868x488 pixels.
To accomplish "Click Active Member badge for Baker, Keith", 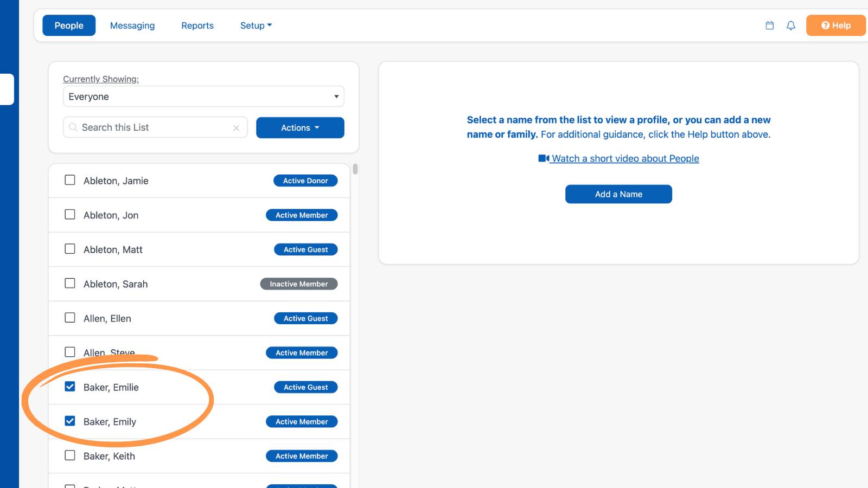I will coord(302,456).
